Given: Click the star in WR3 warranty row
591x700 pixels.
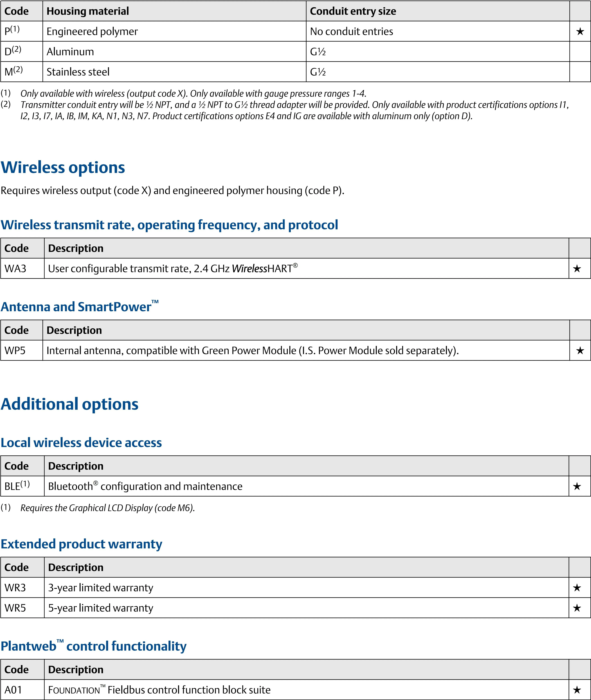Looking at the screenshot, I should coord(577,588).
